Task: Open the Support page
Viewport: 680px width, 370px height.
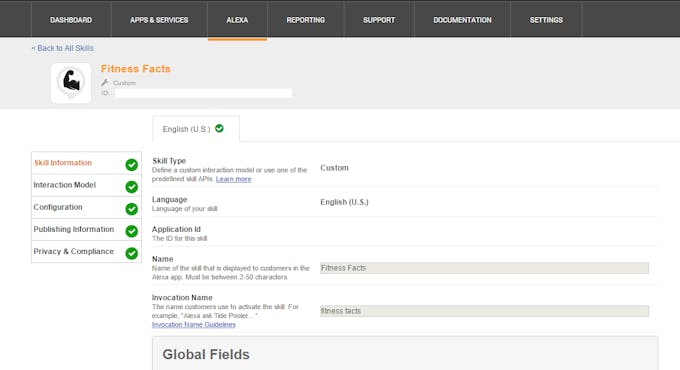Action: click(x=379, y=20)
